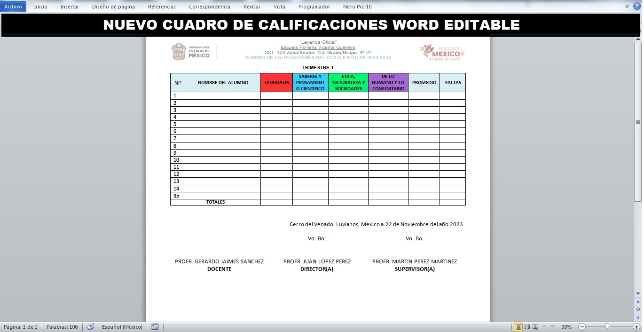Open the Programador ribbon tab
The height and width of the screenshot is (332, 644).
click(x=314, y=7)
